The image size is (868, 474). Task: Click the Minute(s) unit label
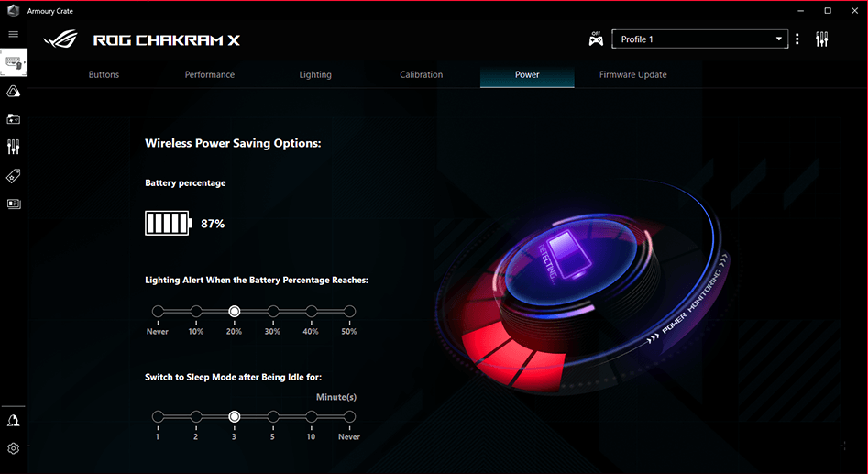[336, 397]
